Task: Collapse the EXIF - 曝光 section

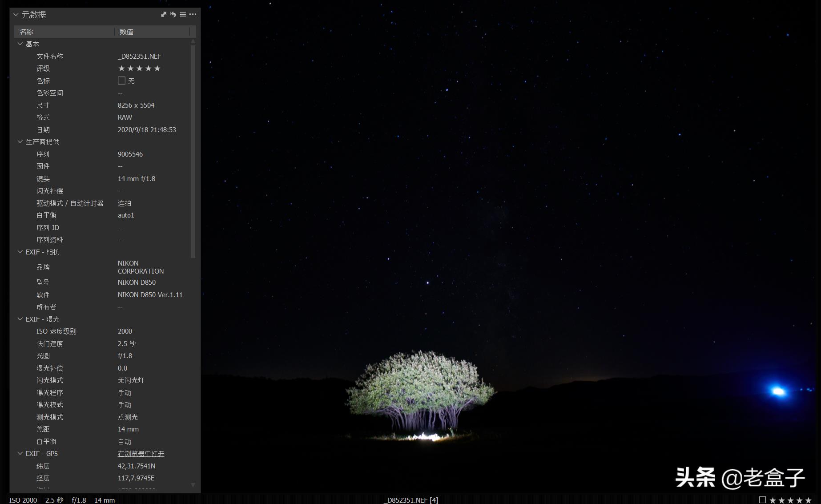Action: [20, 319]
